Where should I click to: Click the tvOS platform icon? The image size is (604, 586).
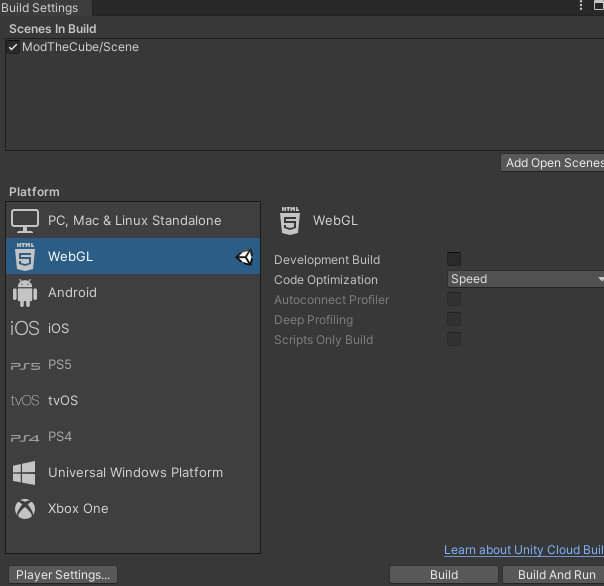click(25, 401)
